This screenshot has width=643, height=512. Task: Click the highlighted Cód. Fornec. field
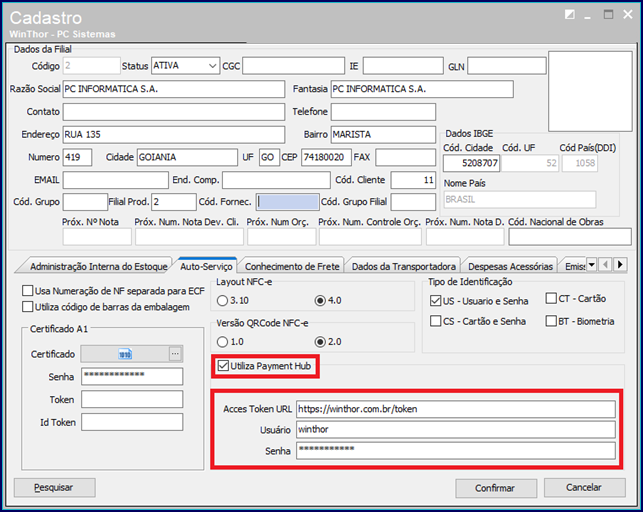[288, 202]
